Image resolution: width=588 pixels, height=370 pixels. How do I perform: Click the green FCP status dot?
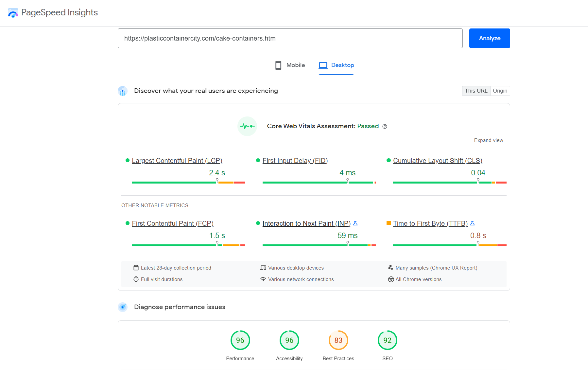(128, 223)
